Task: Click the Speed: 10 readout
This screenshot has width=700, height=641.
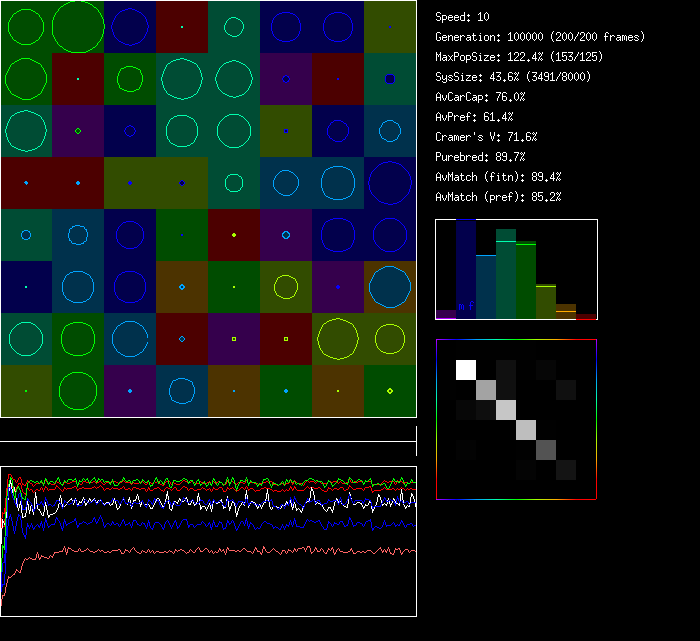Action: (463, 17)
